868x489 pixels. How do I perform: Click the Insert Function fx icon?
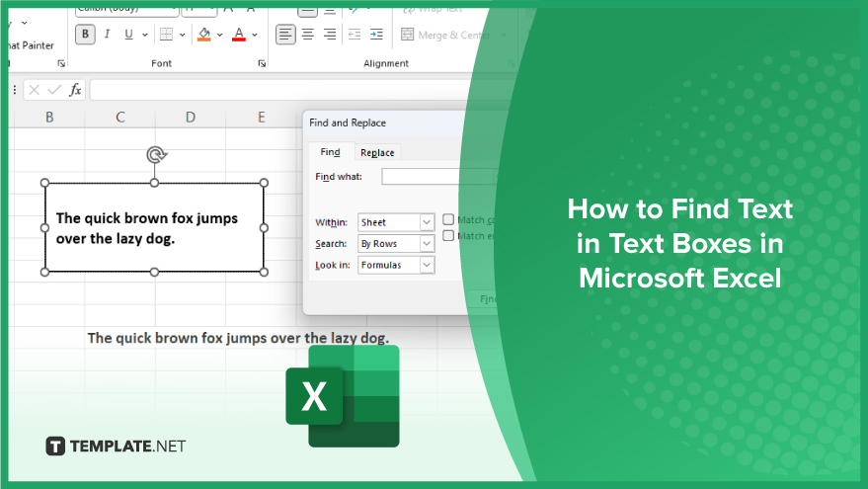point(75,90)
